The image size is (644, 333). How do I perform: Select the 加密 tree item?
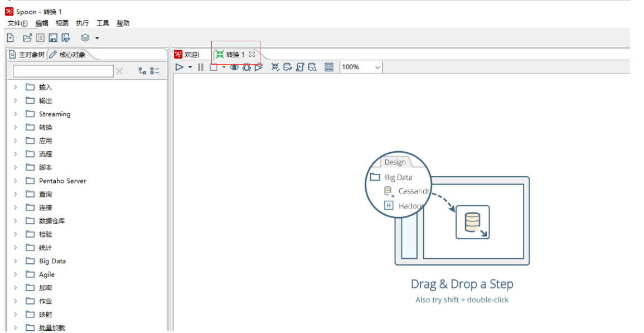(x=46, y=288)
